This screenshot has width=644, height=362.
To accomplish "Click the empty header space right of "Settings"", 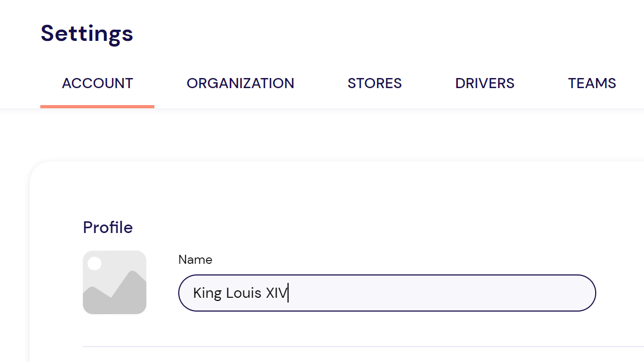I will pos(371,33).
